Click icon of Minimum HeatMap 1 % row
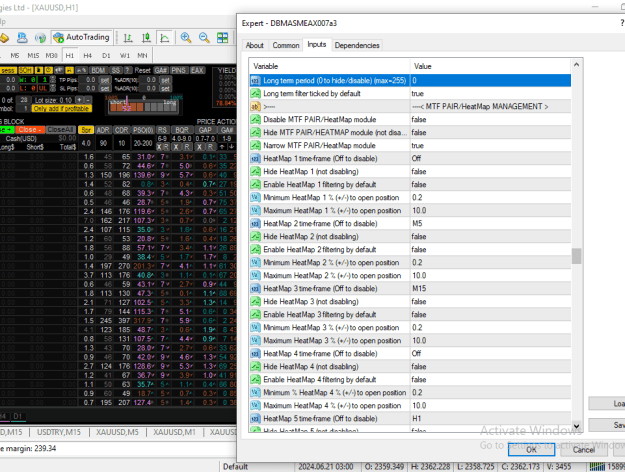The height and width of the screenshot is (472, 625). point(255,198)
